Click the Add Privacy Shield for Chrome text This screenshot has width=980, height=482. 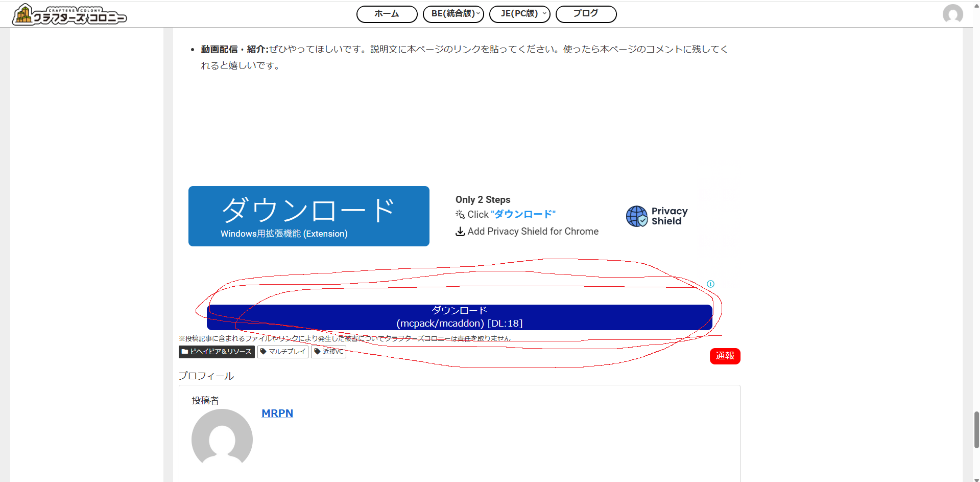pyautogui.click(x=533, y=232)
